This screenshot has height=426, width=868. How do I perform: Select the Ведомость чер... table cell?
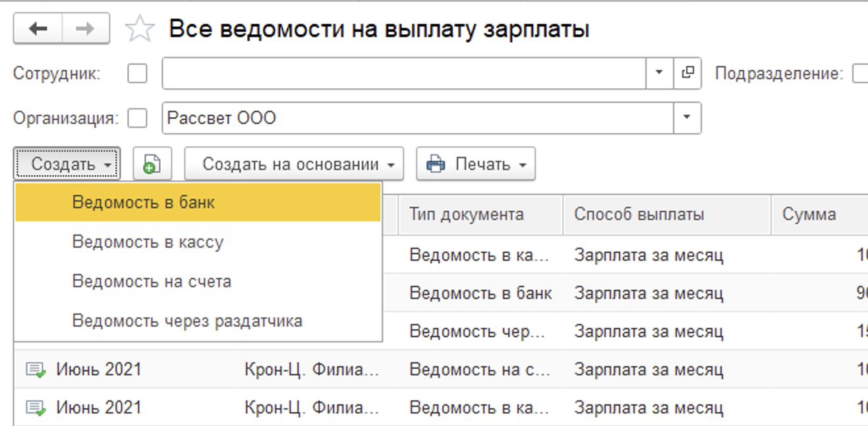[x=480, y=332]
